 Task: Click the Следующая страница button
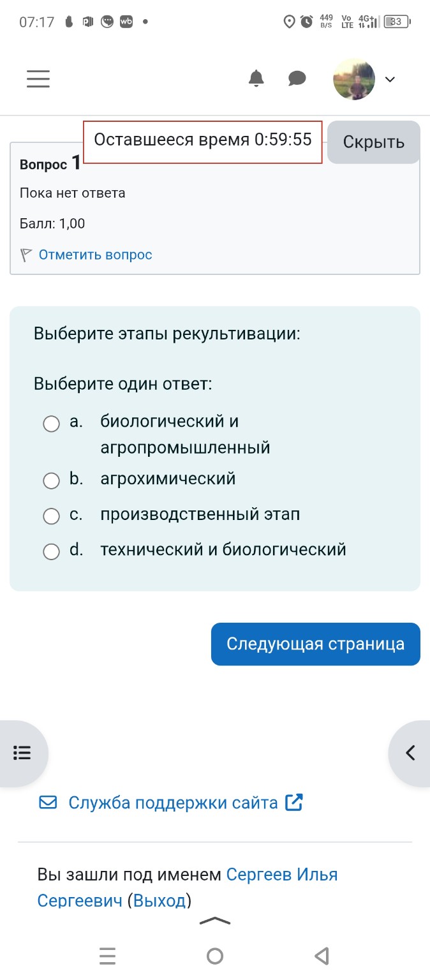click(x=315, y=644)
